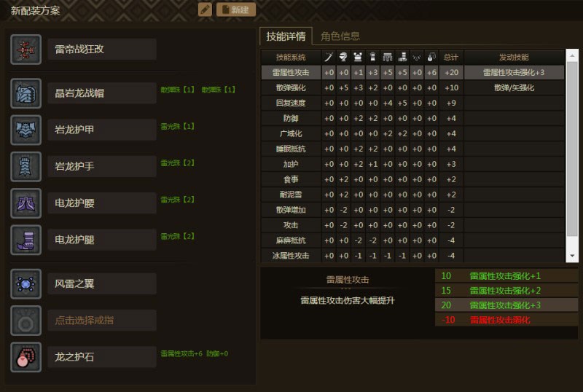Select leg piece 电龙护腿

tap(102, 240)
